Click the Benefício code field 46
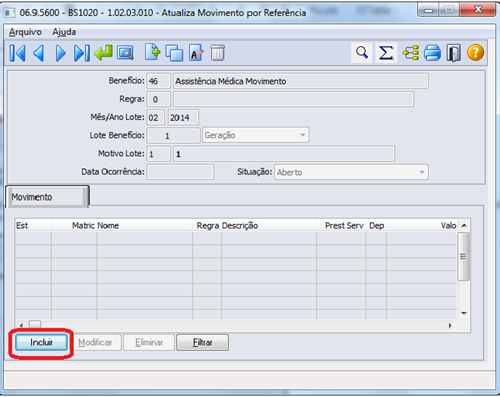The width and height of the screenshot is (500, 397). 159,81
